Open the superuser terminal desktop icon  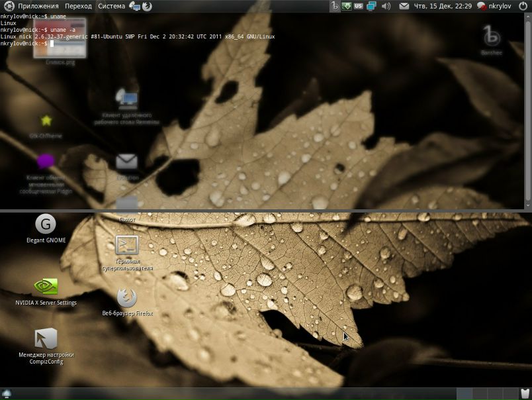127,246
